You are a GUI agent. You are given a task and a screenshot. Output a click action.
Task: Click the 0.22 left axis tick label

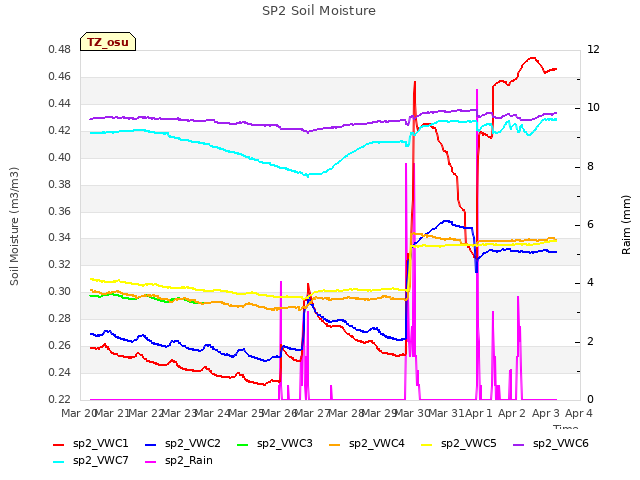[x=60, y=399]
